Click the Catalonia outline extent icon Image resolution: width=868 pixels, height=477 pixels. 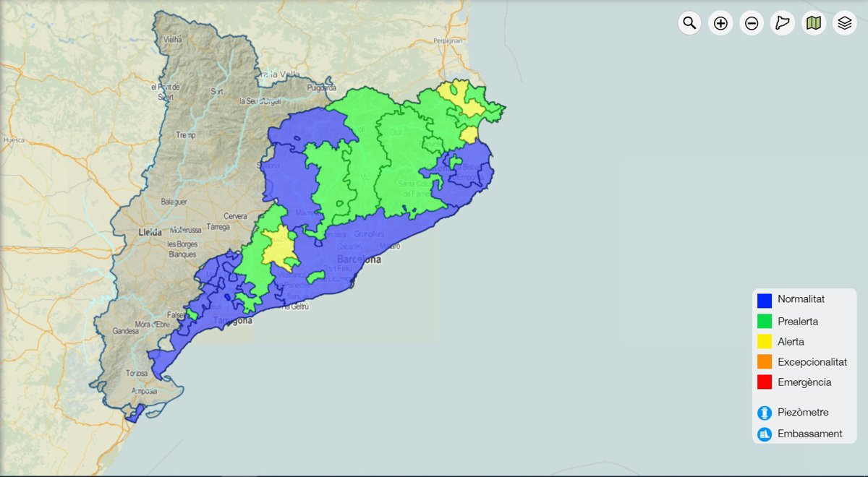783,23
